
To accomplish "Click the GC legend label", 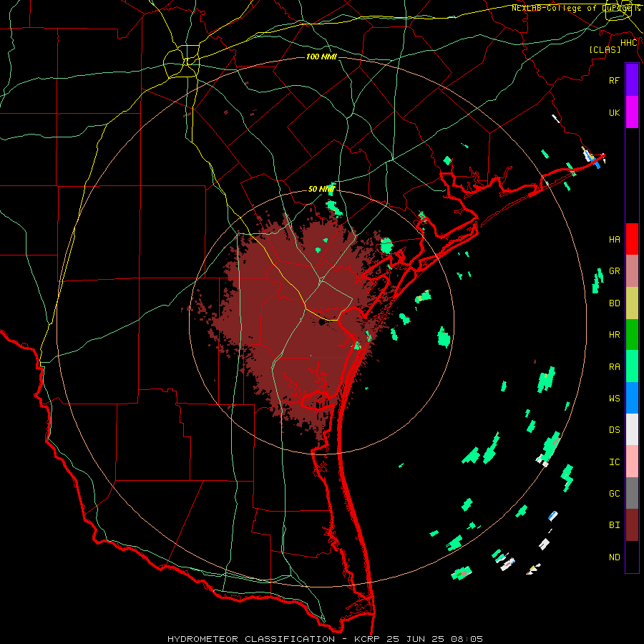I will pyautogui.click(x=615, y=494).
